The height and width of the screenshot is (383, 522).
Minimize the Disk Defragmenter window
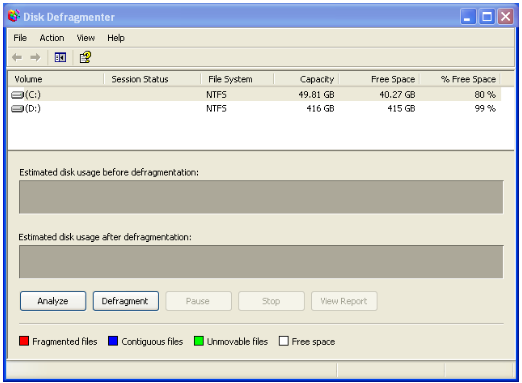coord(468,16)
